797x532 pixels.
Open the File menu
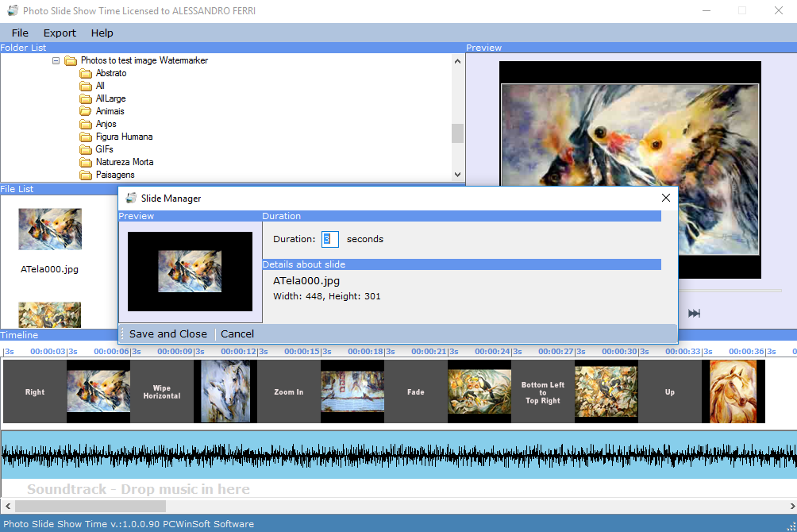point(20,33)
